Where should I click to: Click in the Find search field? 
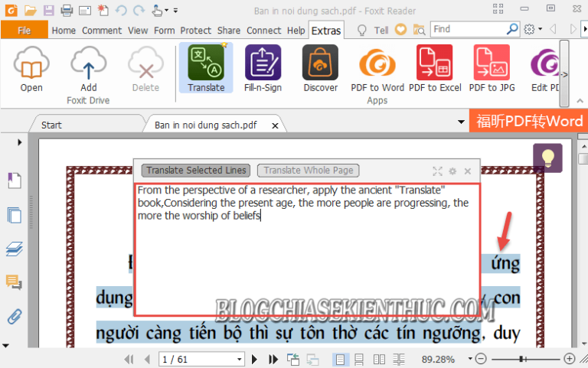(x=469, y=29)
